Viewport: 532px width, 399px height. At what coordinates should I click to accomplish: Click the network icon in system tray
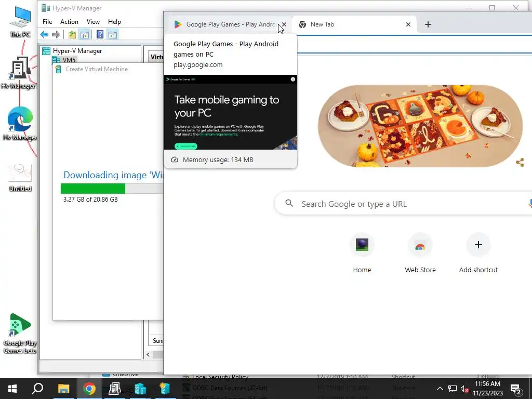point(453,389)
